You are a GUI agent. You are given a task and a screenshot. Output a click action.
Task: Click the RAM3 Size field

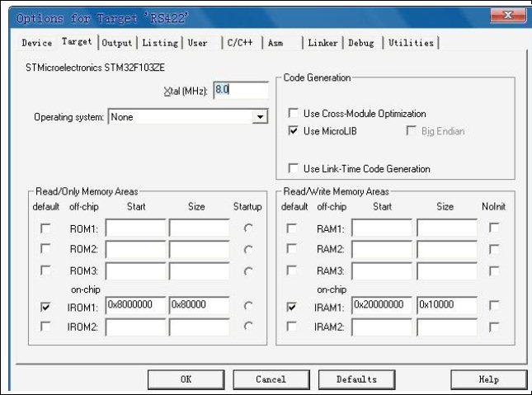[447, 270]
